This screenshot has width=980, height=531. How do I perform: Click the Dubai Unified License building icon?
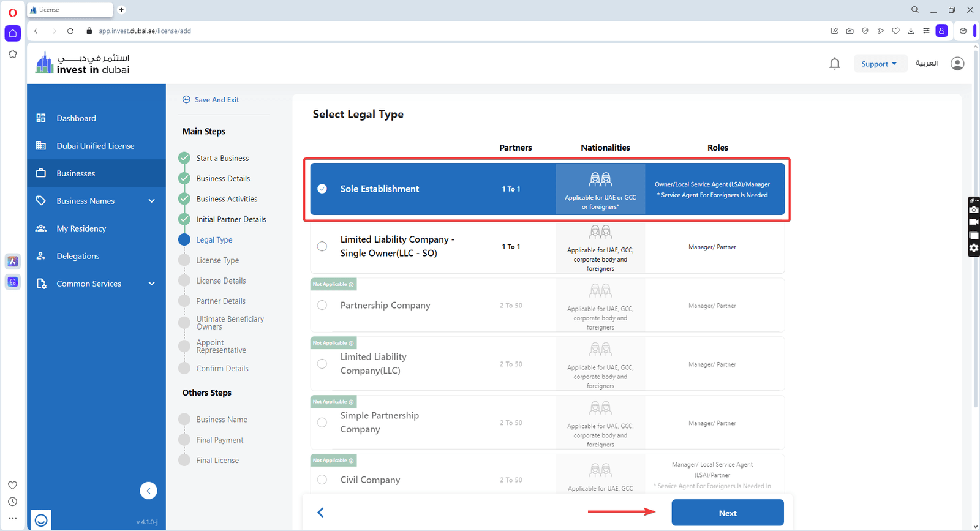41,145
